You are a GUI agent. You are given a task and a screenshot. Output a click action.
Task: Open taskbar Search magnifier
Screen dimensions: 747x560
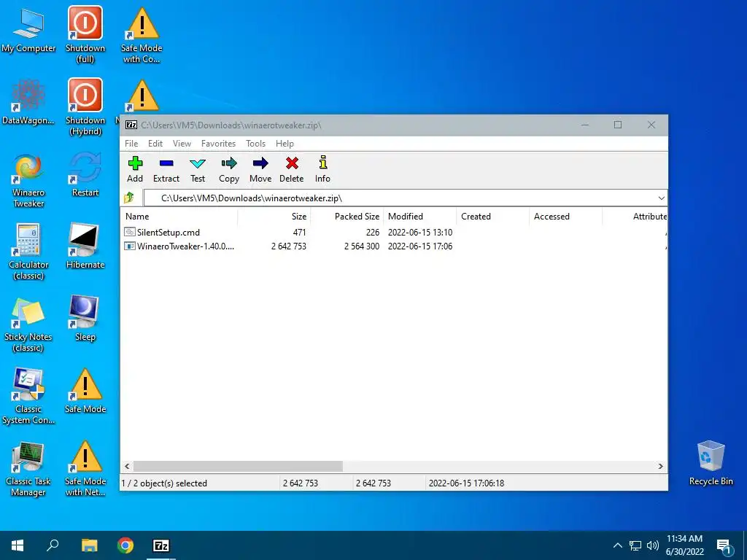53,545
